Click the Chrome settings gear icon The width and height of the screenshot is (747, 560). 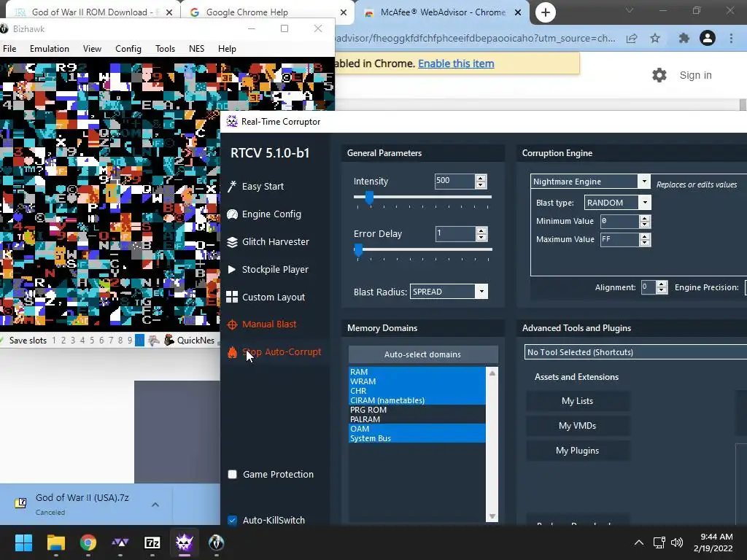coord(659,75)
